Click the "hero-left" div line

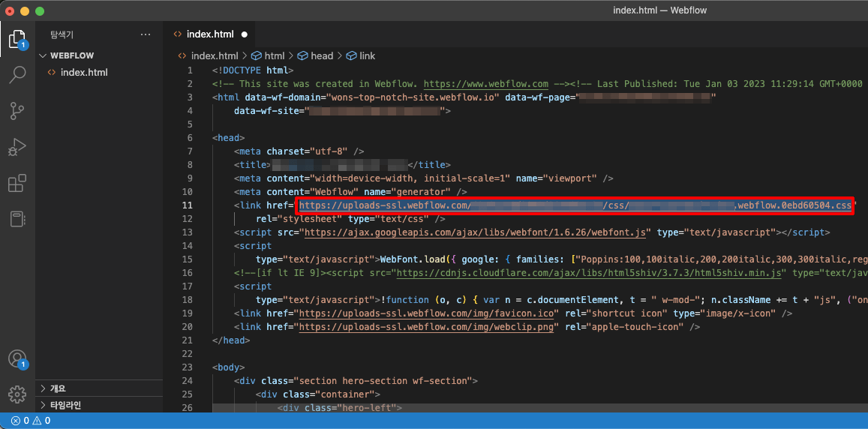(x=339, y=407)
